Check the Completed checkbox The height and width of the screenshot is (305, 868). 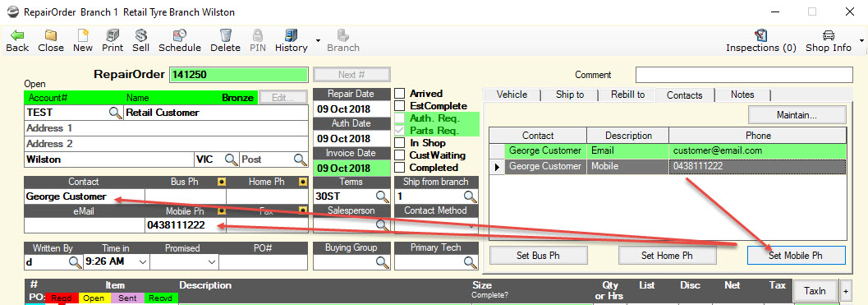tap(400, 168)
